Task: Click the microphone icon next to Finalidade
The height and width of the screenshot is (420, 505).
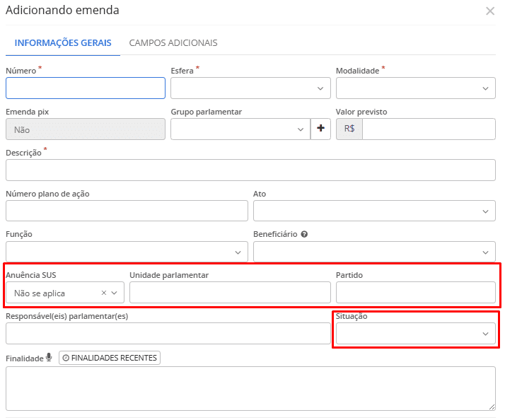Action: tap(49, 358)
